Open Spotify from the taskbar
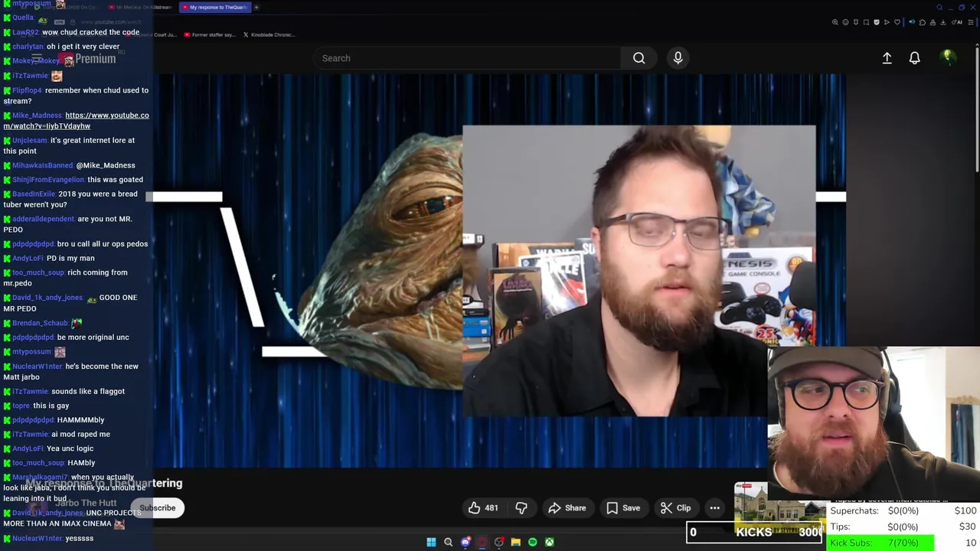The height and width of the screenshot is (551, 980). [532, 542]
